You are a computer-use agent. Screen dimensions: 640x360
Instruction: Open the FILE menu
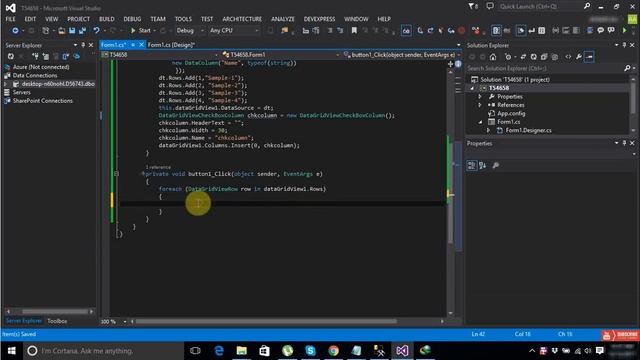[10, 19]
